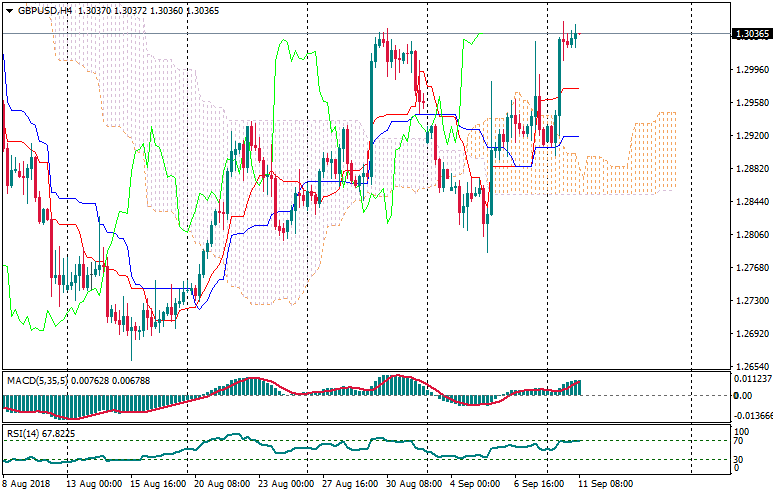Select the current price label 1.30365
773x495 pixels.
751,34
